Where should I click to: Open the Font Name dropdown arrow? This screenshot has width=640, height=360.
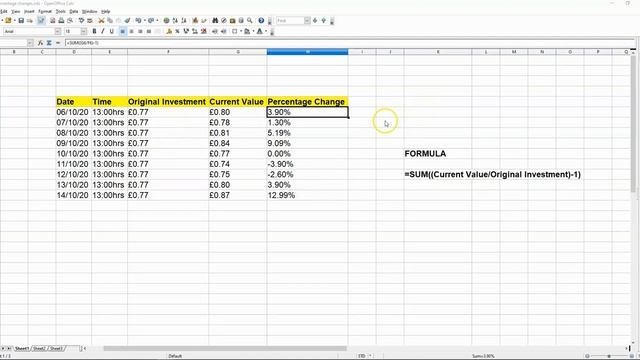[58, 31]
